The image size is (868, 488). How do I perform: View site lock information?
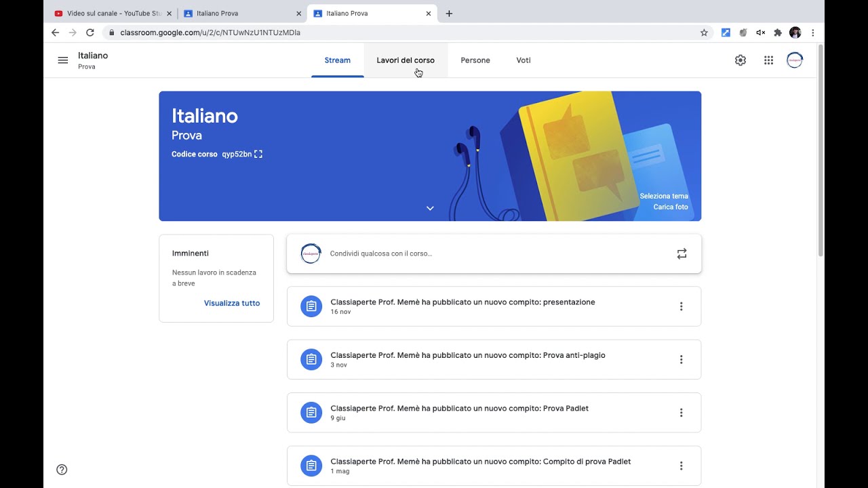[111, 33]
